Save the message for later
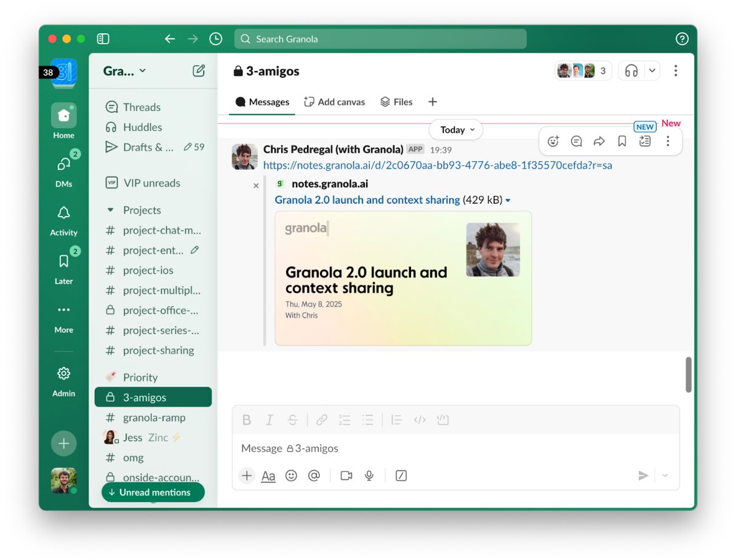 (622, 141)
